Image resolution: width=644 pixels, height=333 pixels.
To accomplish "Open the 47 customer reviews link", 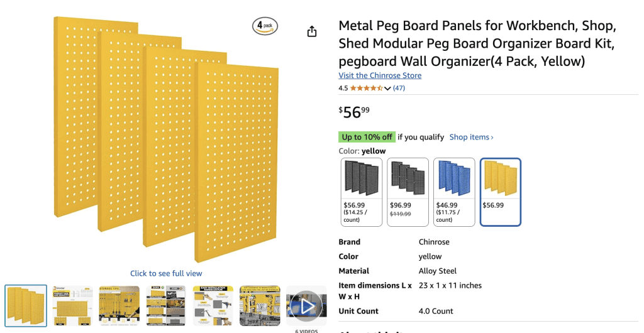I will [399, 88].
